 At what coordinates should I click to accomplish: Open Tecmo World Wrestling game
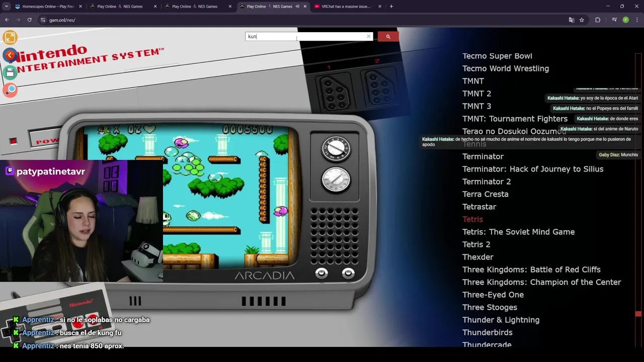(506, 68)
